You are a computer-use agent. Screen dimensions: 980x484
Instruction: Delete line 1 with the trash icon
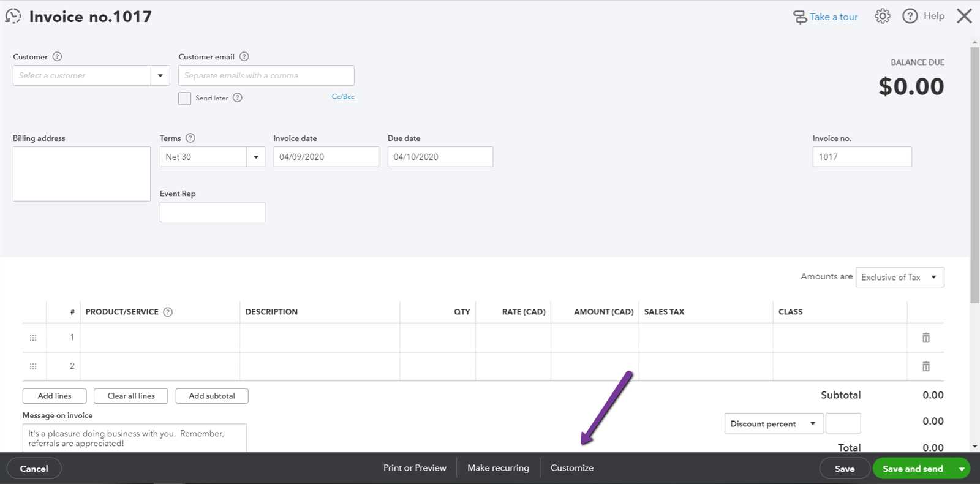[926, 338]
